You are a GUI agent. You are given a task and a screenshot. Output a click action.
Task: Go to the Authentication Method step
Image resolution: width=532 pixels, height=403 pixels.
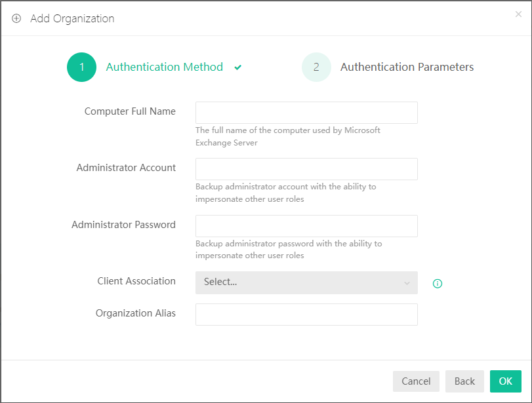[164, 67]
